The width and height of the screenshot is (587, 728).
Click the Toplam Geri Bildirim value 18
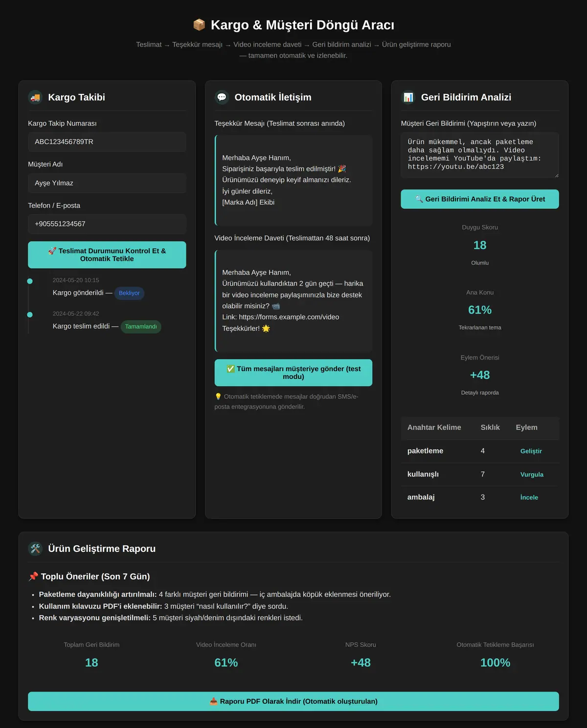click(x=91, y=663)
